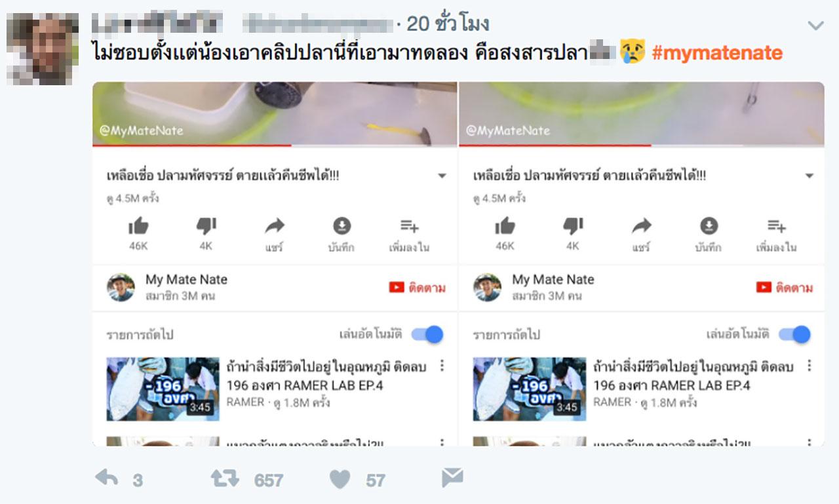Like the tweet with the heart icon

pos(340,479)
